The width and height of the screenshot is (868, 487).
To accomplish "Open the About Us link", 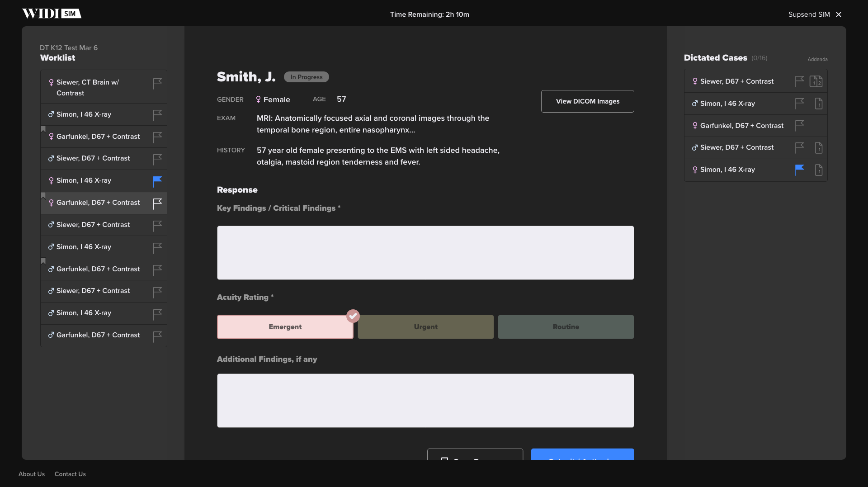I will [32, 474].
